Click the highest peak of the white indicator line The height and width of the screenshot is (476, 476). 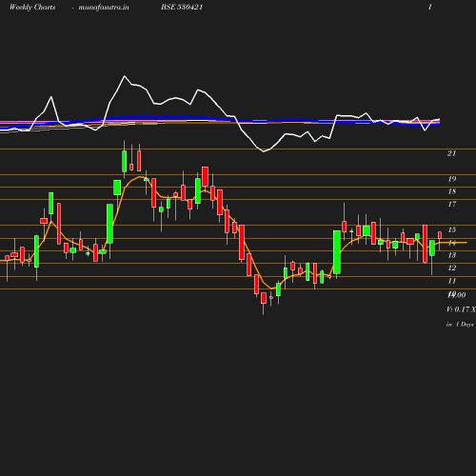click(125, 76)
